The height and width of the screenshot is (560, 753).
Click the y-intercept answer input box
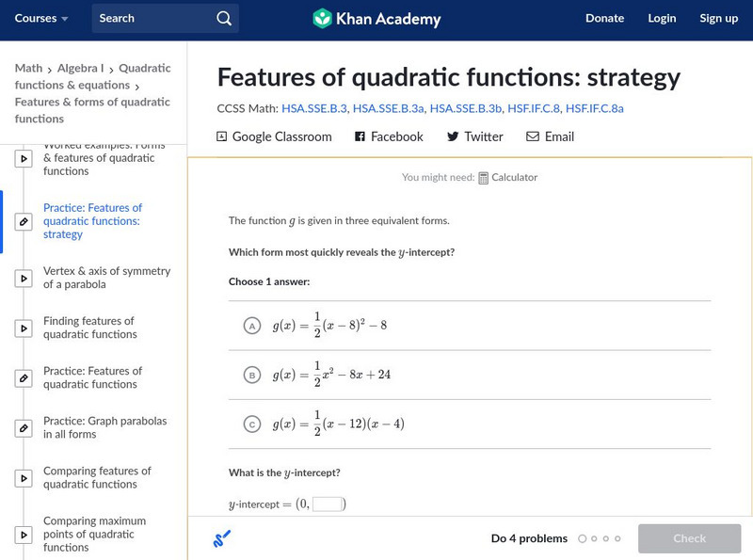pos(327,504)
